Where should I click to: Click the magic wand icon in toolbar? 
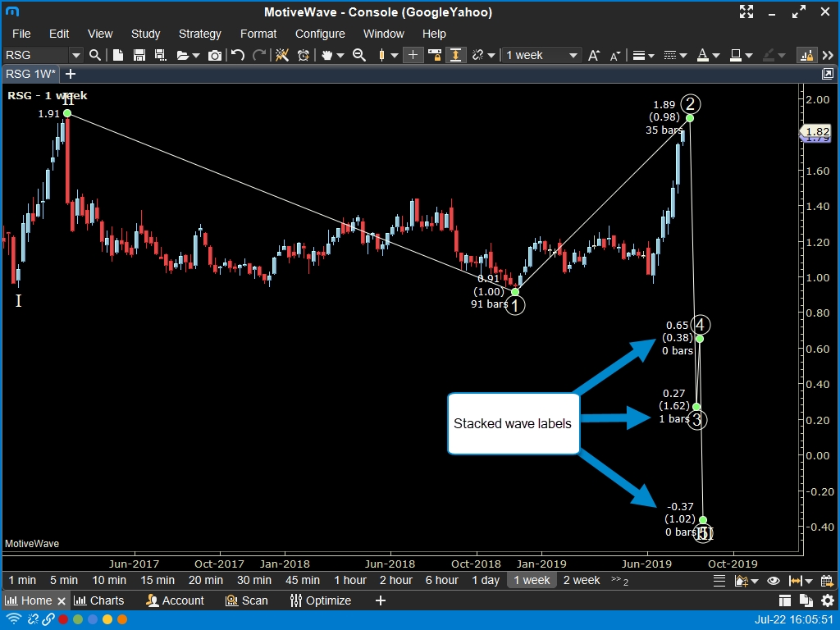click(x=281, y=55)
